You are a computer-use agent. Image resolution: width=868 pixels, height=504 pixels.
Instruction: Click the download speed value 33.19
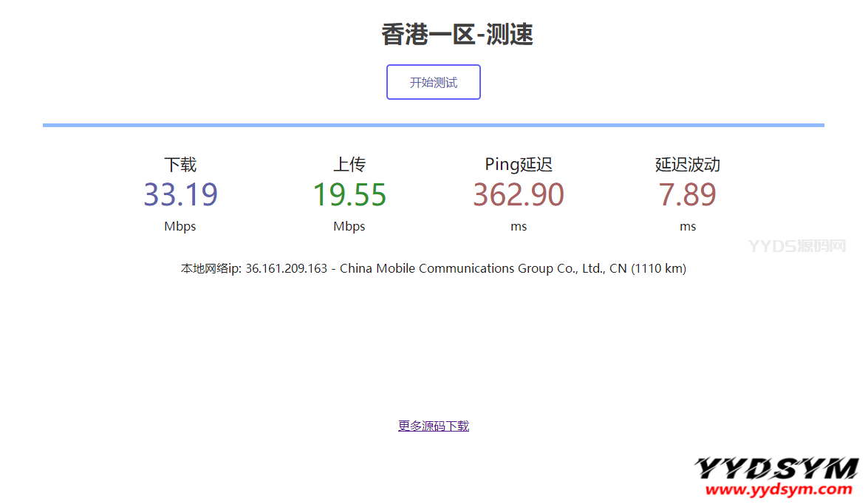pos(180,194)
